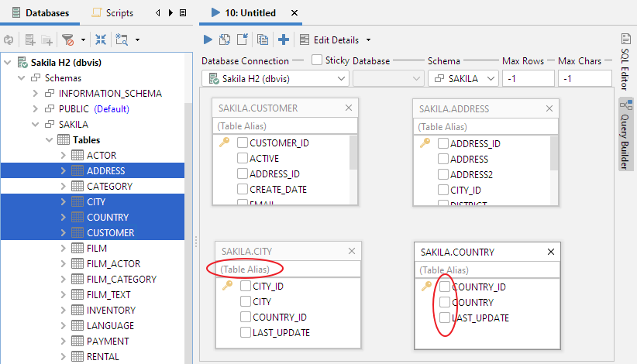Open the tab list icon beside Scripts

(182, 13)
